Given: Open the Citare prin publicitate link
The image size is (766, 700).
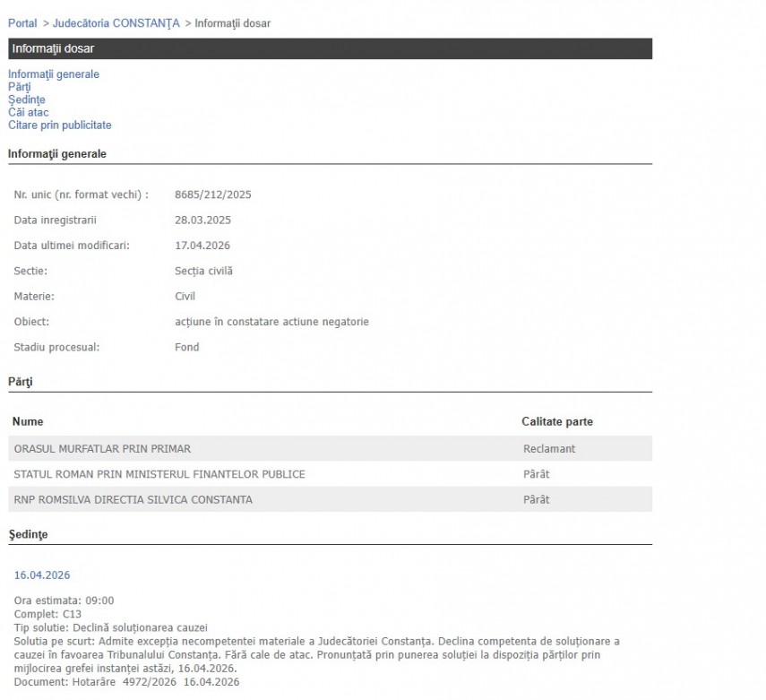Looking at the screenshot, I should [60, 125].
